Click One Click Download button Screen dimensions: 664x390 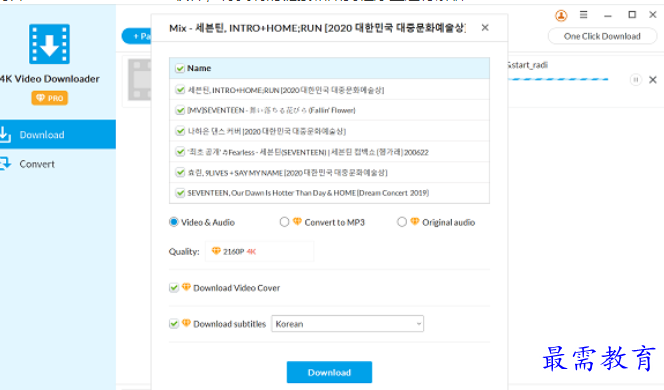(x=602, y=36)
